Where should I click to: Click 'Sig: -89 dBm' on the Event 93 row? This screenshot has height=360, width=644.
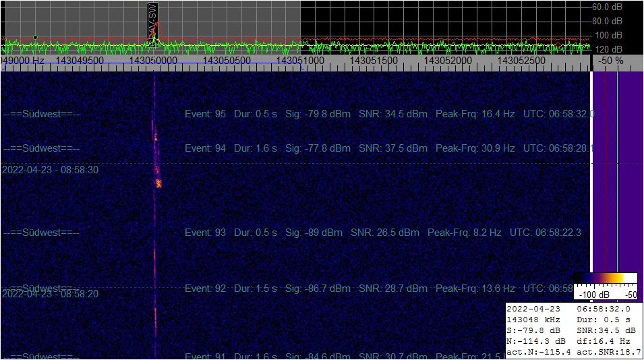pyautogui.click(x=314, y=233)
